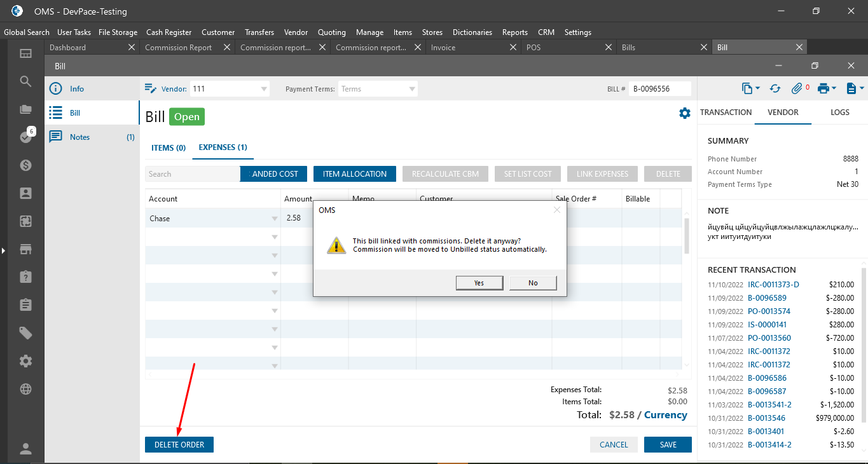
Task: Open the Info section in bill sidebar
Action: point(92,89)
